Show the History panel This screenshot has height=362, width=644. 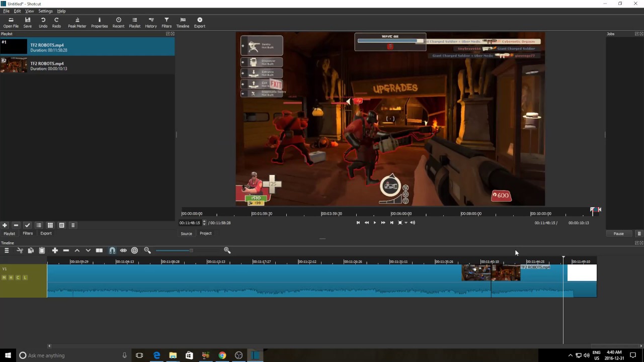coord(151,23)
